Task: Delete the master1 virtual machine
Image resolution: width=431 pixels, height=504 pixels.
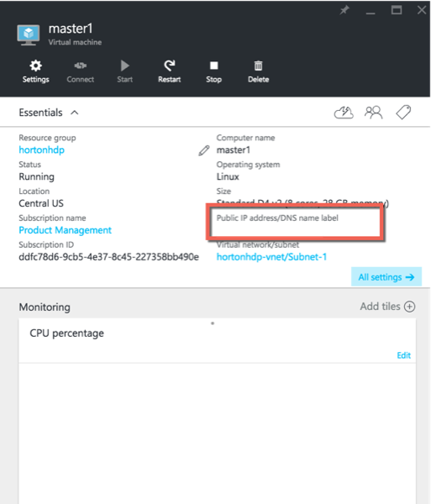Action: coord(258,71)
